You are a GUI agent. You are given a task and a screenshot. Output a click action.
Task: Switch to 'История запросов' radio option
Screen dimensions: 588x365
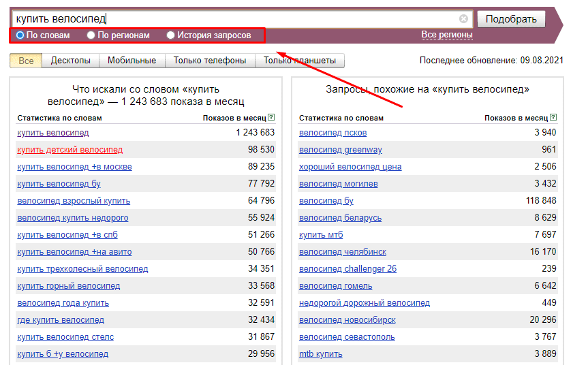tap(171, 35)
